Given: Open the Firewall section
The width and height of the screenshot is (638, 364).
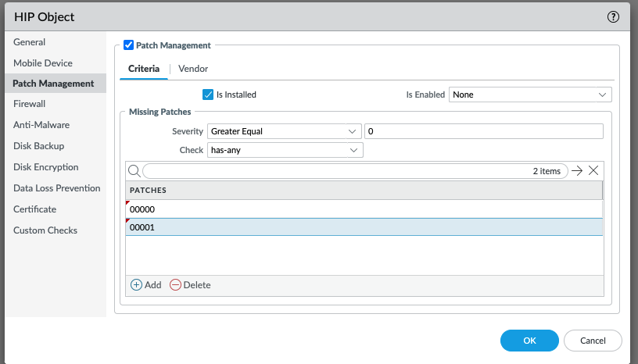Looking at the screenshot, I should coord(29,104).
